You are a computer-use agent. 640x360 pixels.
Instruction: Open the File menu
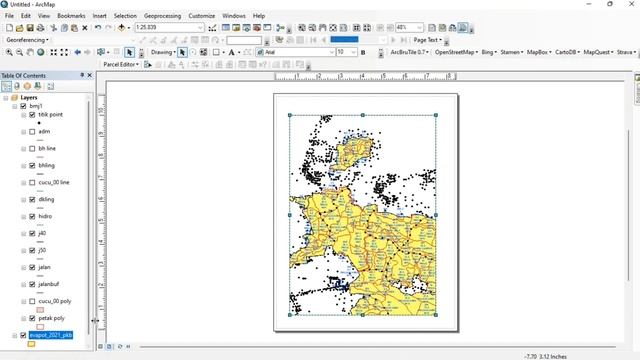coord(9,16)
